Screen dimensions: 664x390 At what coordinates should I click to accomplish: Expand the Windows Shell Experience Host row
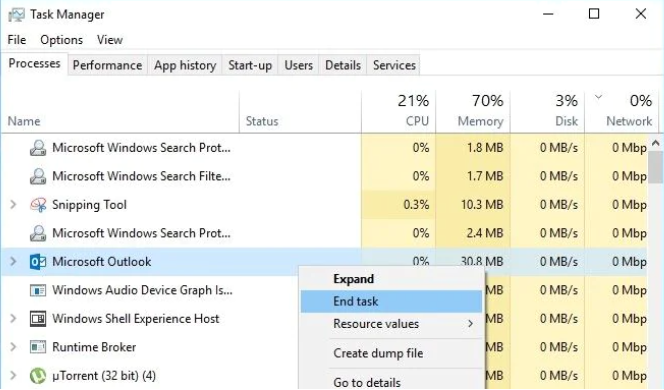13,319
